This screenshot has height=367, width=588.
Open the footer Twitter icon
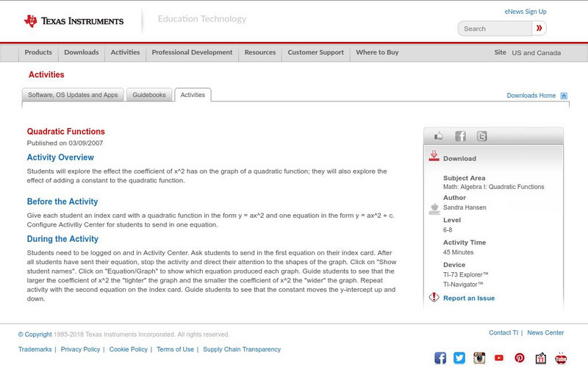click(459, 357)
